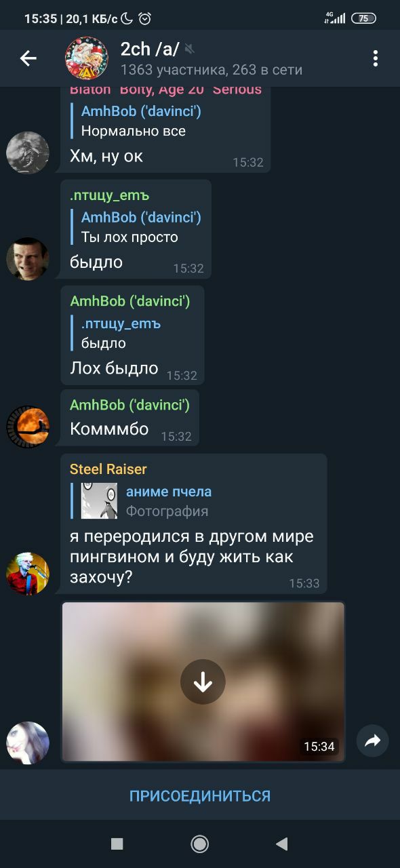Screen dimensions: 400x868
Task: Join the group via ПРИСОЕДИНИТЬСЯ
Action: pos(200,795)
